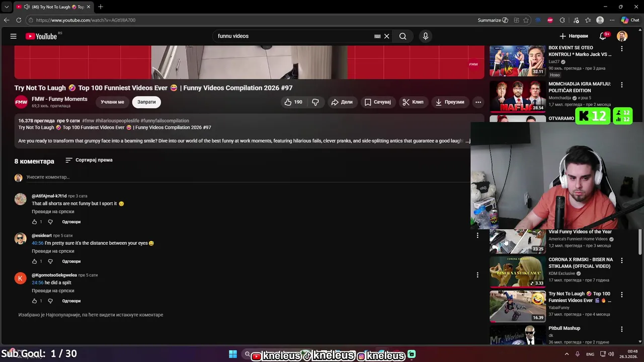Viewport: 644px width, 362px height.
Task: Click the Запрати subscribe button
Action: [146, 102]
